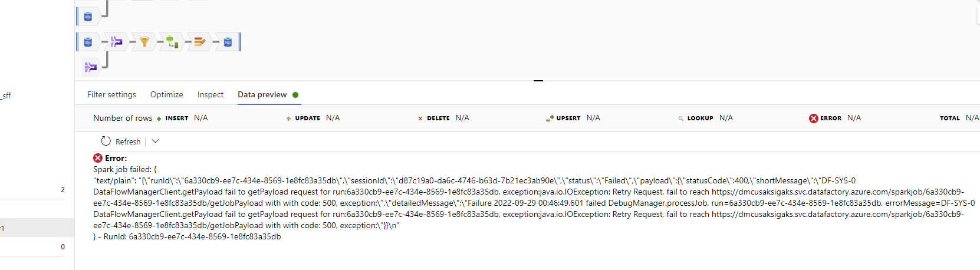Image resolution: width=980 pixels, height=270 pixels.
Task: Select the top SQL source node
Action: pos(88,17)
